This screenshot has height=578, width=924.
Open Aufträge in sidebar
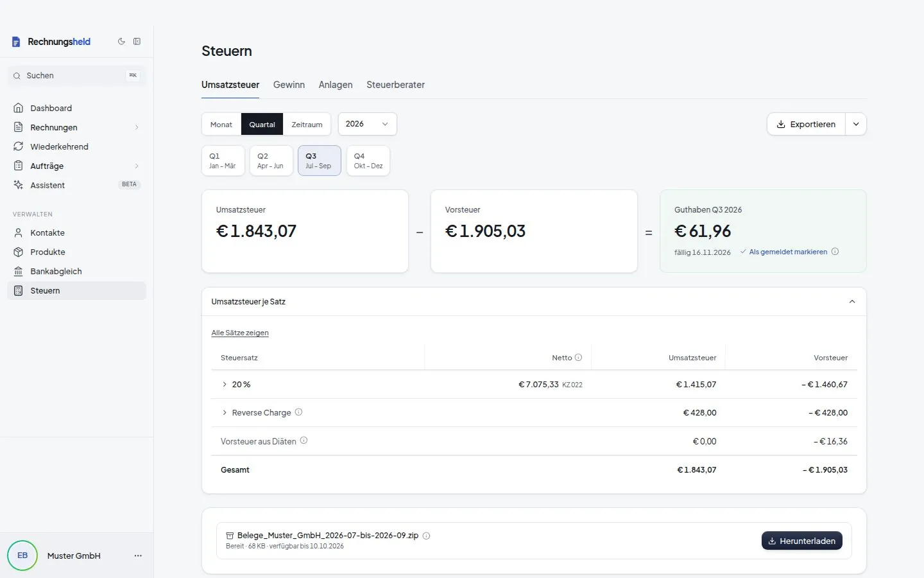(x=77, y=166)
